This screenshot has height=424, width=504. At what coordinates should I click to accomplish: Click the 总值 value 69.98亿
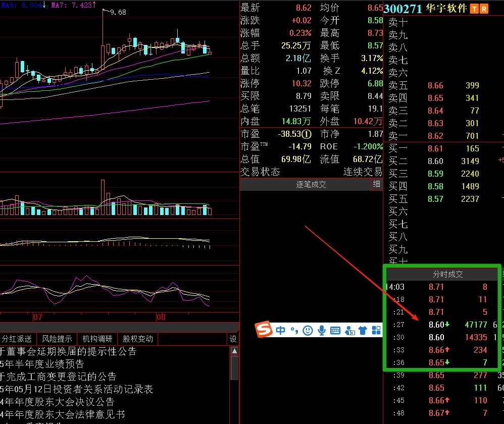pos(296,159)
